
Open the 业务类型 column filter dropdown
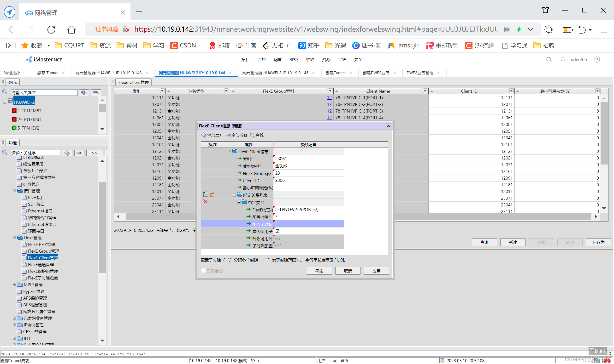(226, 91)
